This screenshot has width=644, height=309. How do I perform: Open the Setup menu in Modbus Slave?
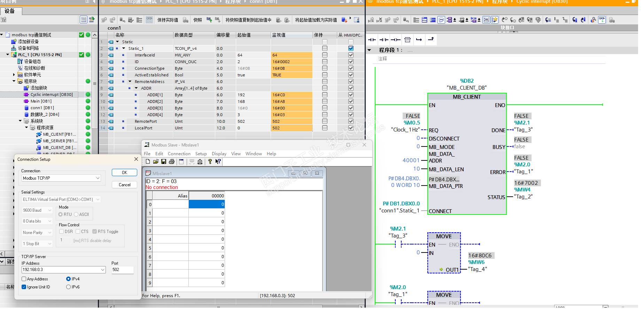(201, 154)
